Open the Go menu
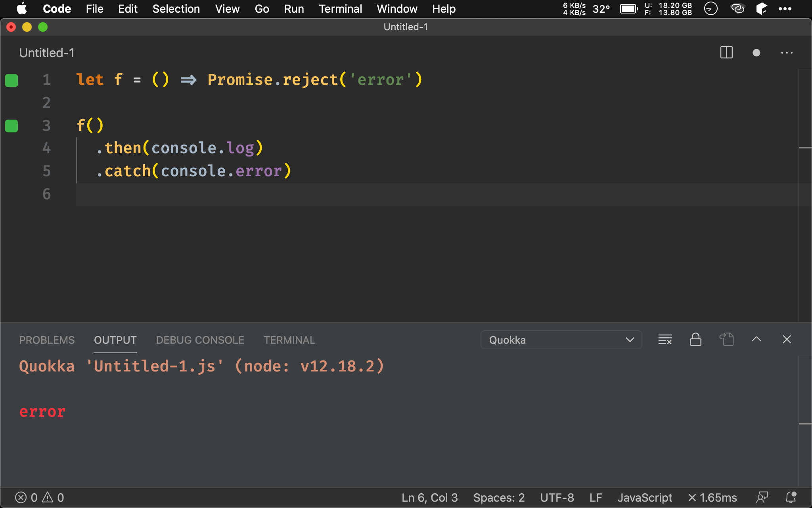This screenshot has height=508, width=812. pos(262,9)
